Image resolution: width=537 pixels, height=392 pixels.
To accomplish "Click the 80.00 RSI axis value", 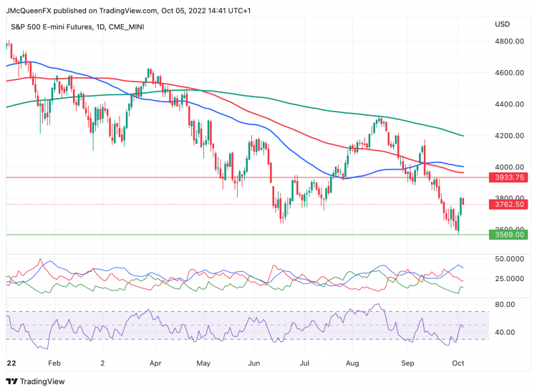I will coord(505,305).
